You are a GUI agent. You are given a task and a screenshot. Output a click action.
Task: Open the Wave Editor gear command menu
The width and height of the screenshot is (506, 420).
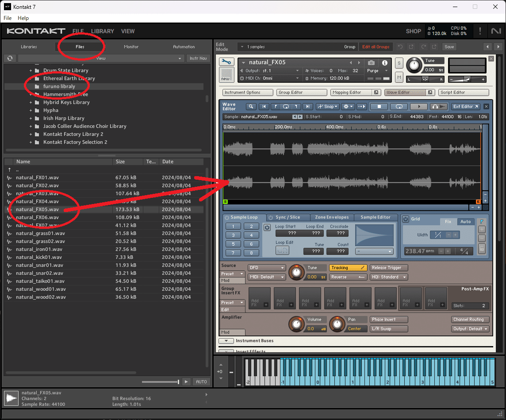point(348,107)
